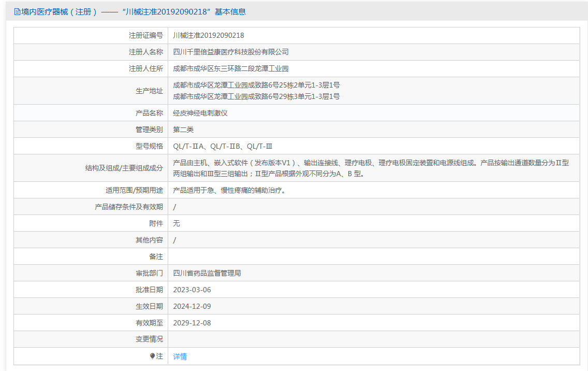Select registration number 川械注准20192090218 value
Screen dimensions: 588x371
tap(209, 35)
